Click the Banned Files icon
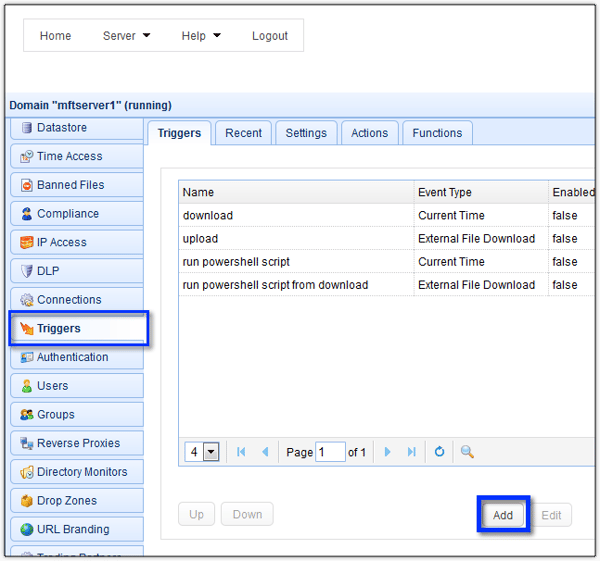This screenshot has width=600, height=561. [x=27, y=185]
